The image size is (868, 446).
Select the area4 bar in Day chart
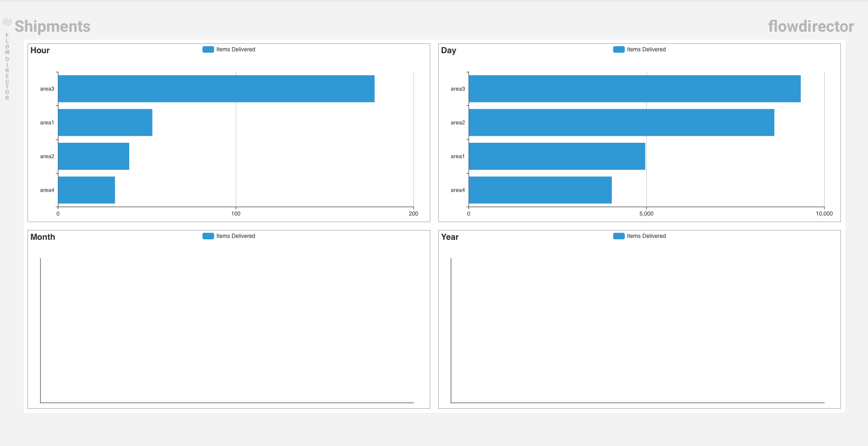tap(540, 190)
